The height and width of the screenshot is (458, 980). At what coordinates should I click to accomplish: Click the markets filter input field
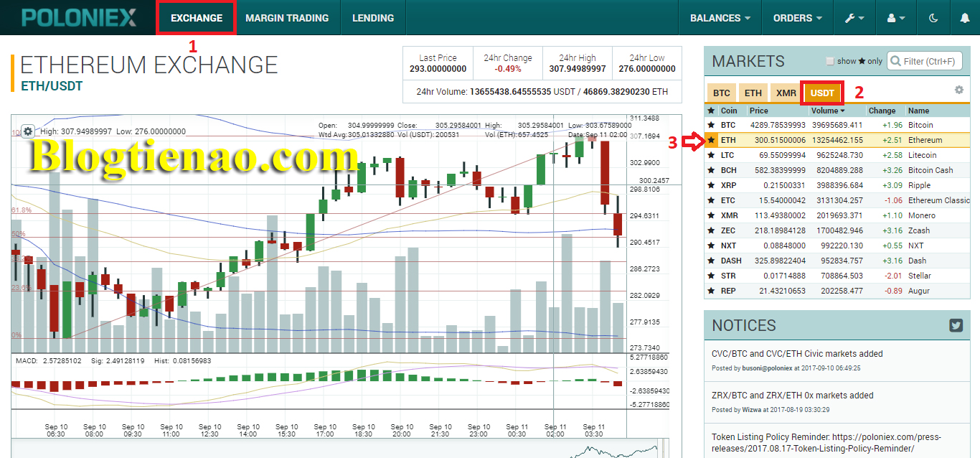(x=925, y=61)
